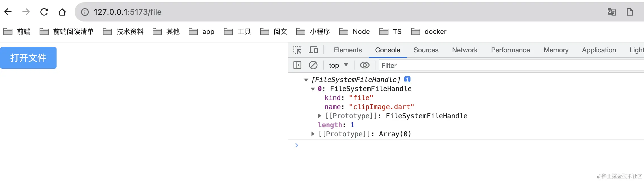
Task: Clear the console with the ban icon
Action: tap(313, 65)
